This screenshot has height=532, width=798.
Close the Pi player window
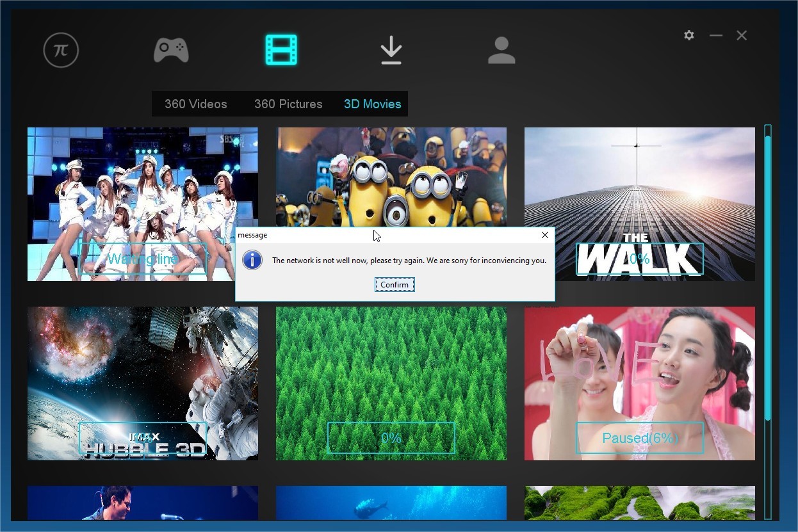(742, 35)
